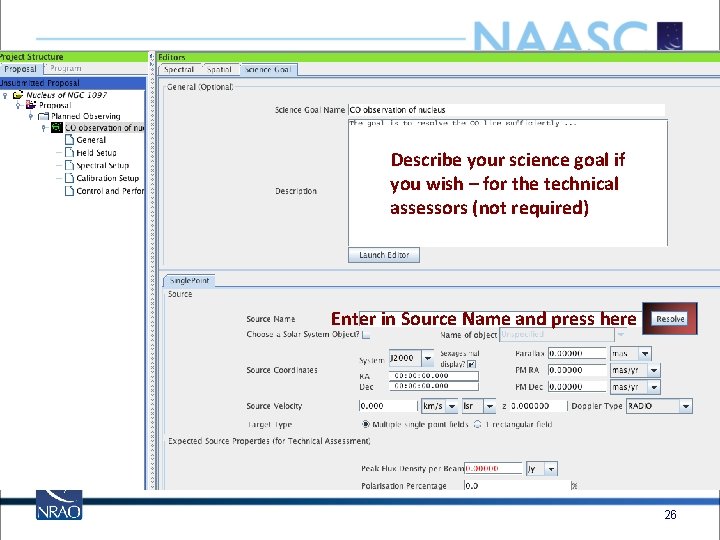Open the Doppler Type RADIO dropdown
The height and width of the screenshot is (540, 720).
point(686,406)
